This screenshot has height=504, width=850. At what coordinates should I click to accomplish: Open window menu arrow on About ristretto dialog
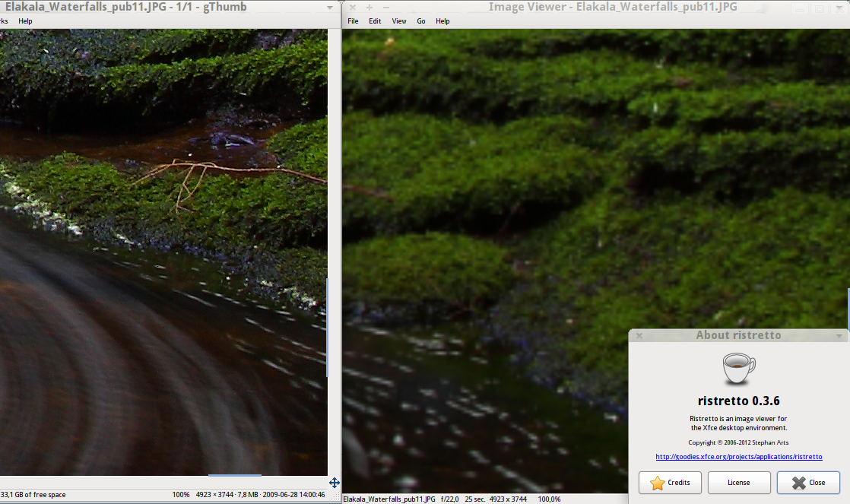click(839, 335)
